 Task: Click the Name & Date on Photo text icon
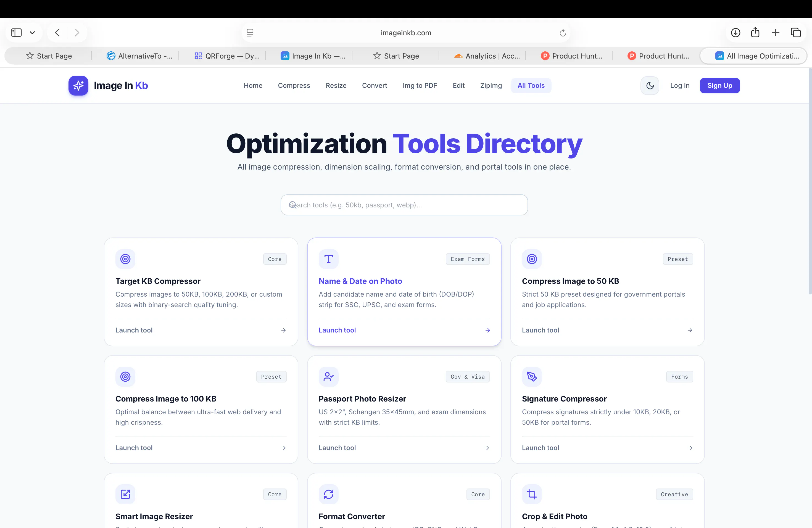[x=329, y=259]
